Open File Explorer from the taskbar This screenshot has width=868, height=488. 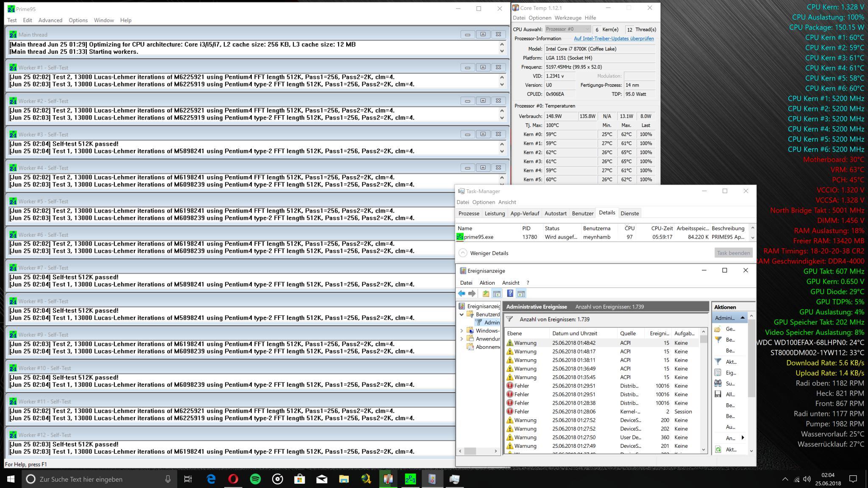point(344,479)
